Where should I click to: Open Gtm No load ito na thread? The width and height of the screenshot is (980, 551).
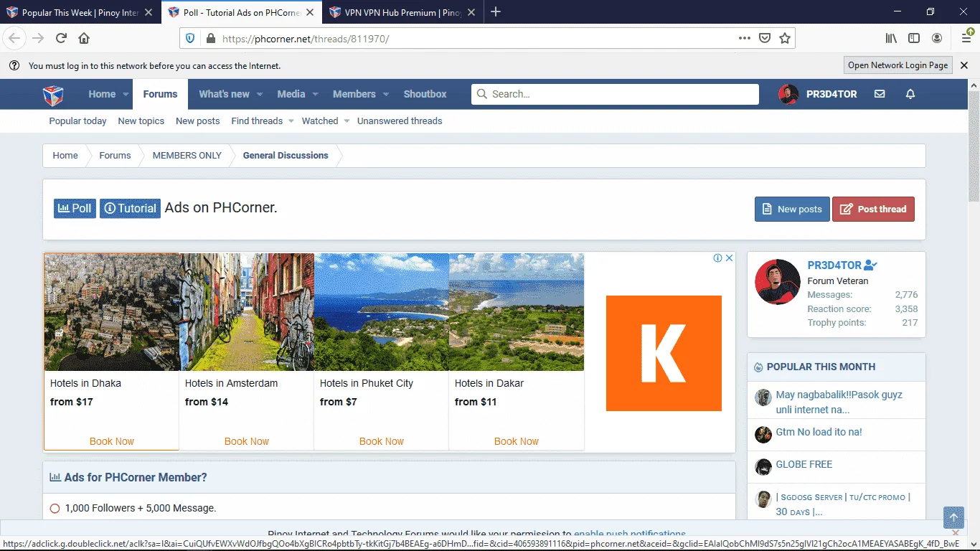point(819,432)
